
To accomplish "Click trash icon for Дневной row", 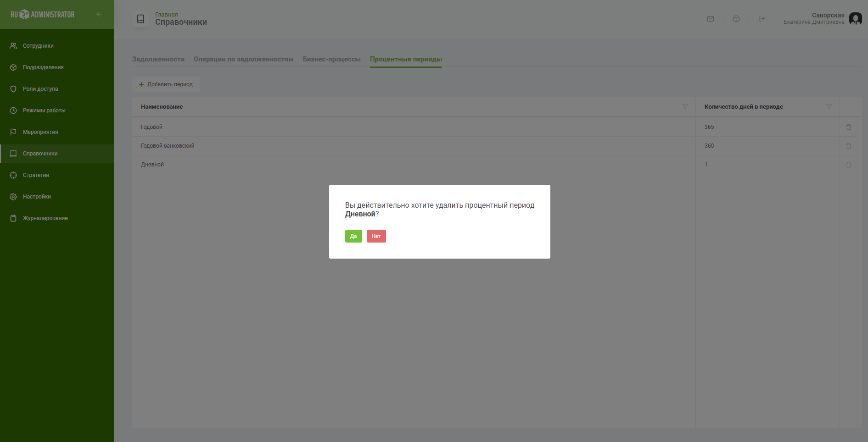I will (x=848, y=165).
